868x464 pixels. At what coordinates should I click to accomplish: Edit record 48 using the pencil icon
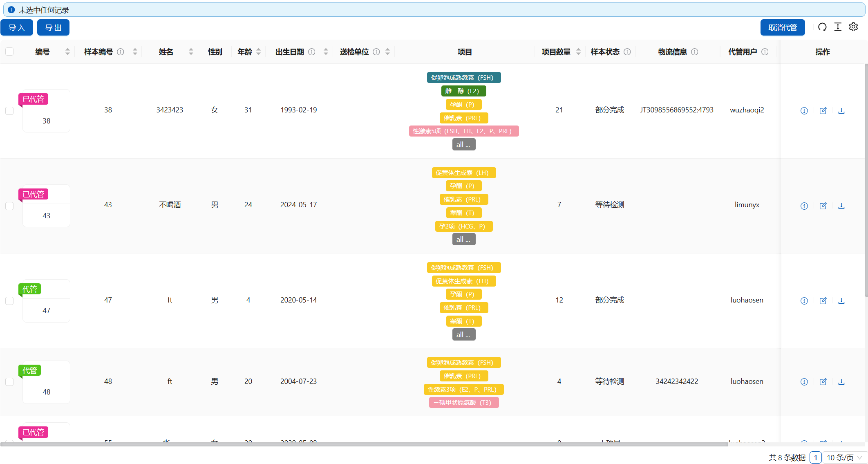(x=823, y=382)
